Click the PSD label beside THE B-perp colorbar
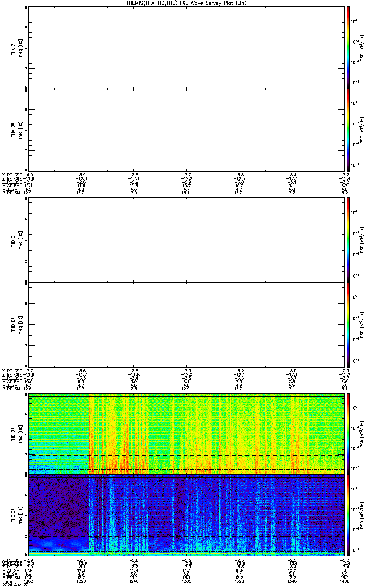Screen dimensions: 368x588 point(362,434)
